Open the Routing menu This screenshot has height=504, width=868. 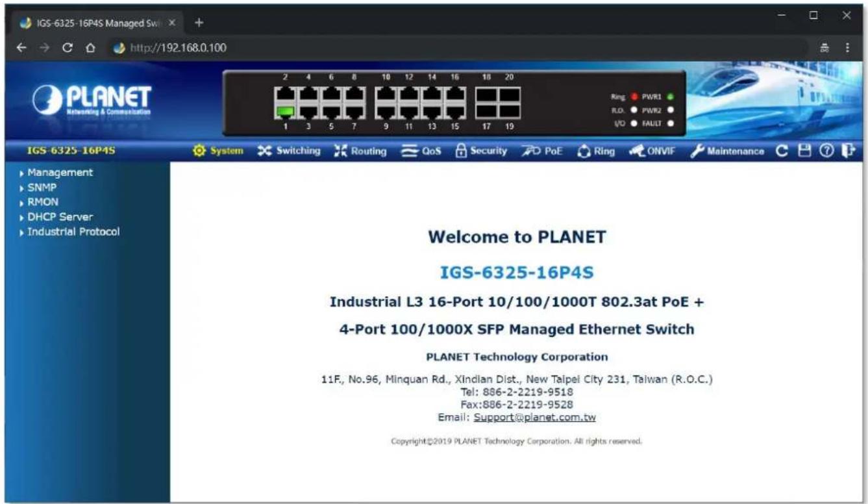(360, 151)
